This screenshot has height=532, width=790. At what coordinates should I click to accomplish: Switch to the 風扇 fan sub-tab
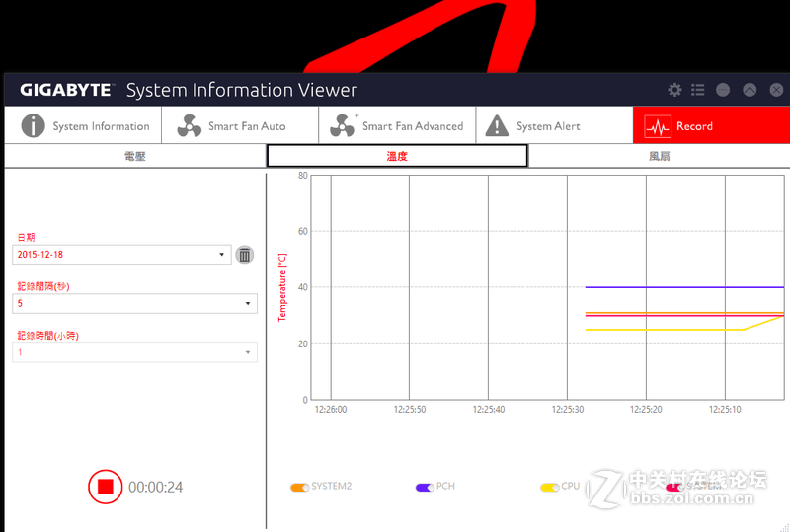coord(659,156)
